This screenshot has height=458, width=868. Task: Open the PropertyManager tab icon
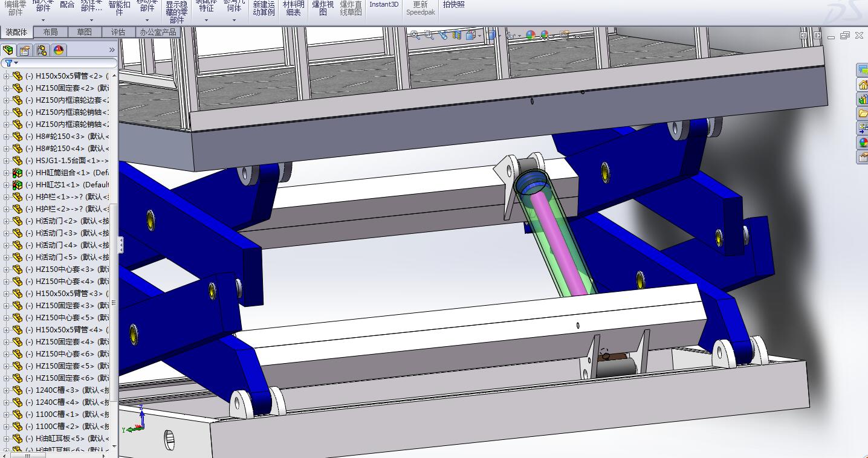[x=25, y=50]
